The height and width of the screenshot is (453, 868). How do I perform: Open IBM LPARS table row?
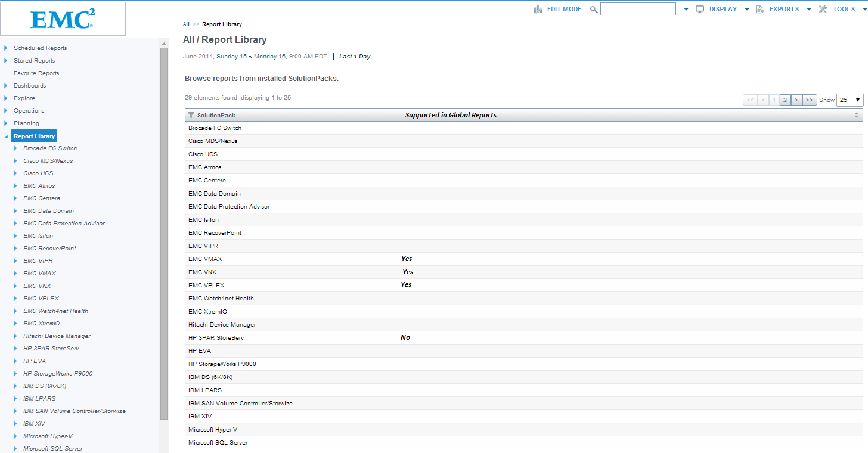click(x=524, y=390)
